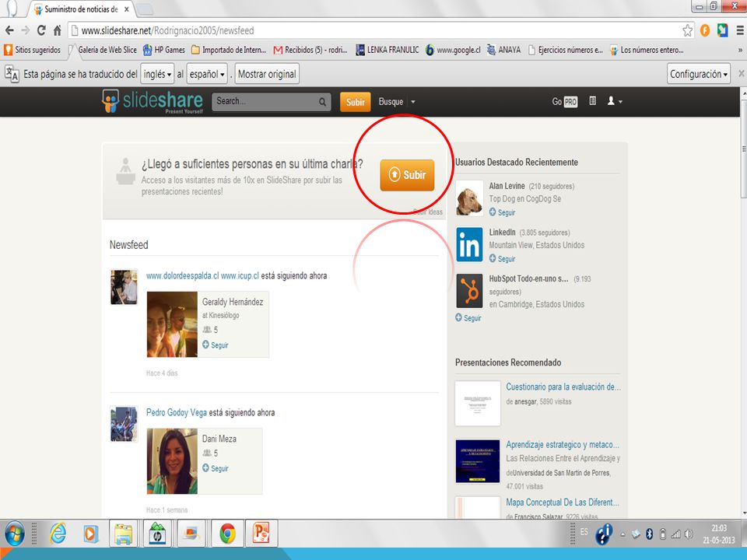Follow Dani Meza via Seguir
747x560 pixels.
(x=216, y=468)
